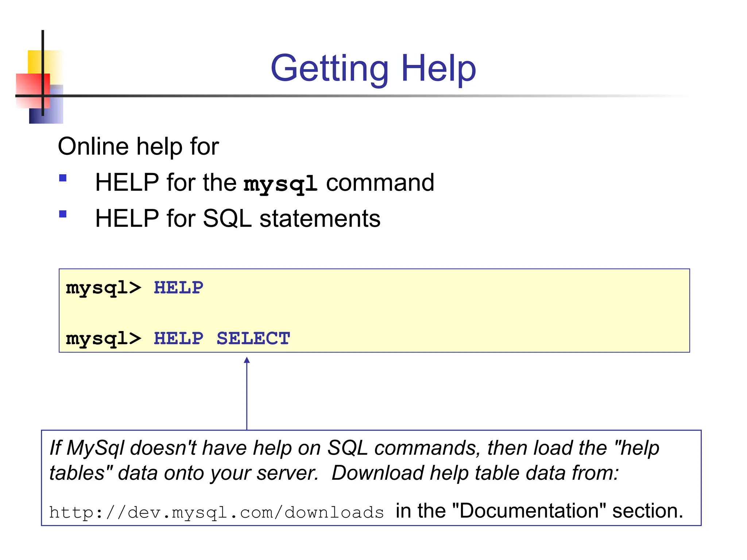Click the first "mysql>" prompt in code box
This screenshot has width=747, height=560.
coord(103,288)
